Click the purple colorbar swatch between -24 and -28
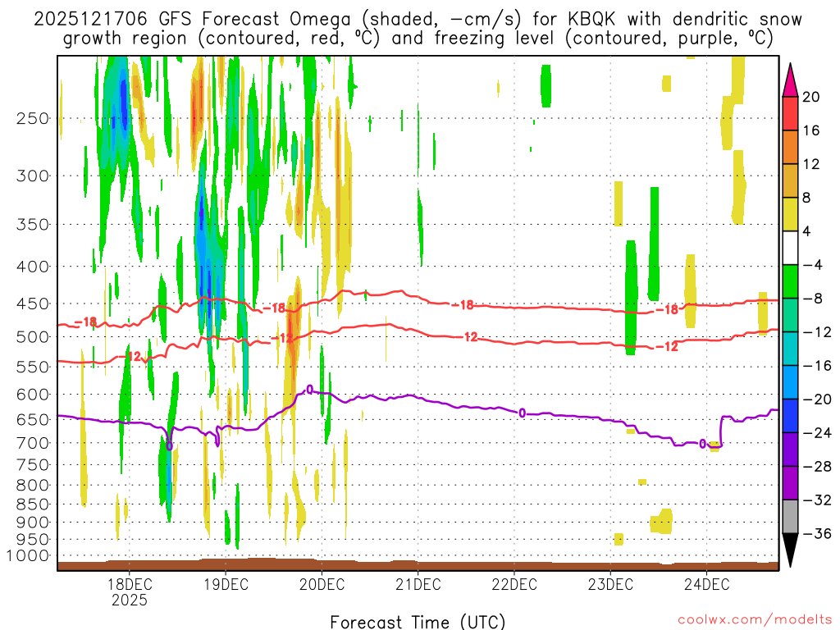This screenshot has height=630, width=840. [790, 450]
